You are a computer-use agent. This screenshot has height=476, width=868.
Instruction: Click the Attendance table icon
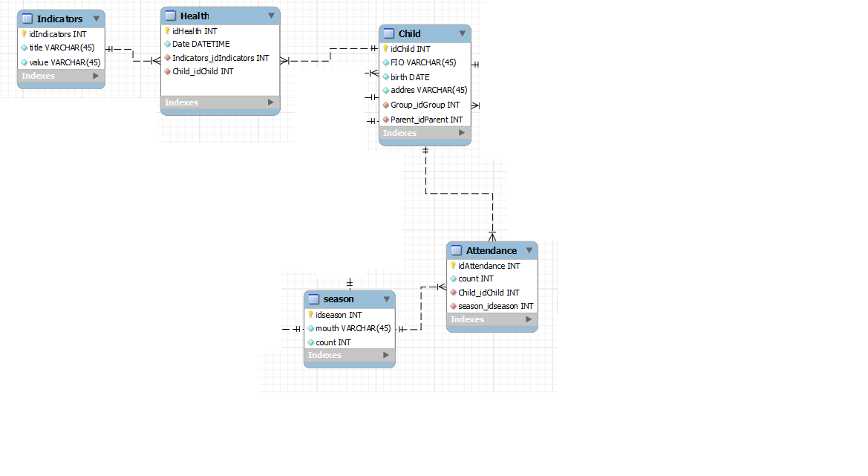[x=457, y=250]
